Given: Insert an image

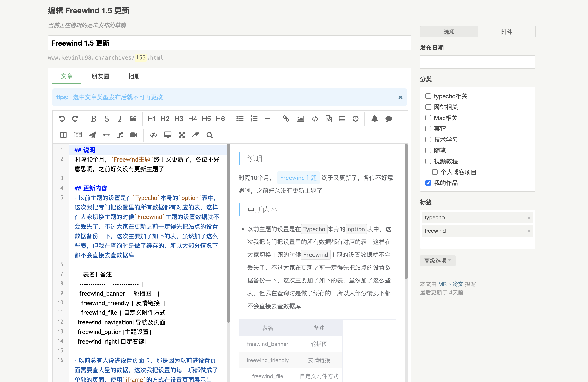Looking at the screenshot, I should (x=300, y=119).
